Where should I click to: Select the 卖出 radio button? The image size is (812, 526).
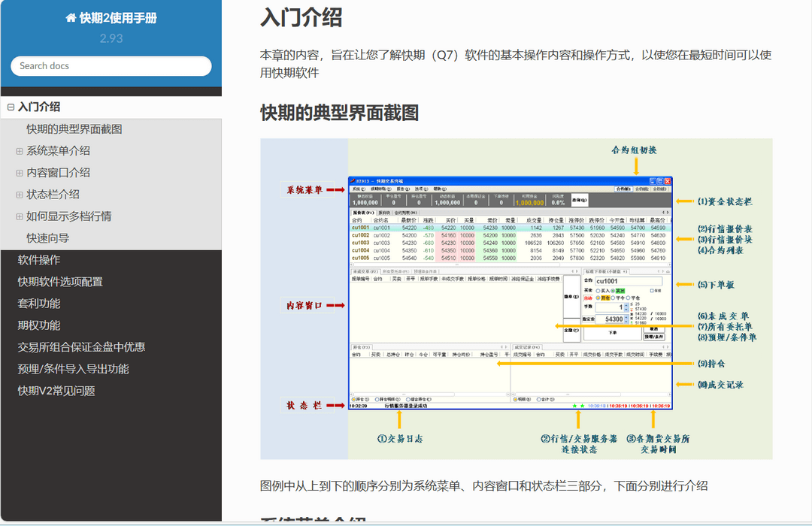pyautogui.click(x=613, y=291)
